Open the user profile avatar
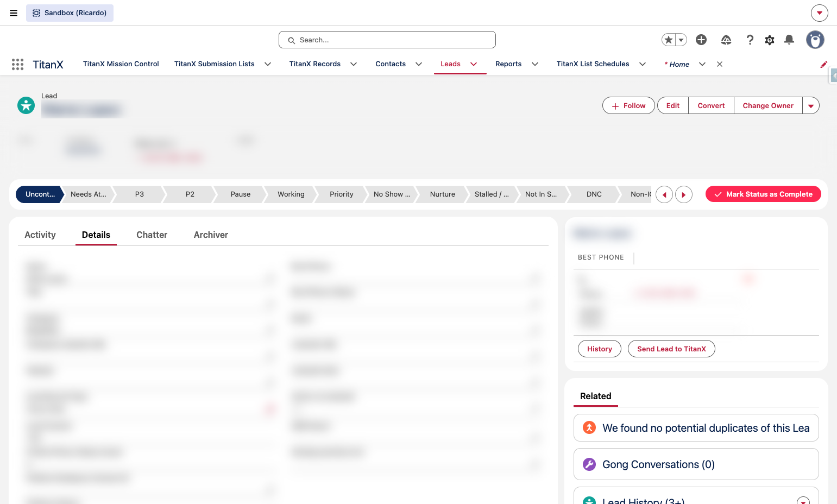Screen dimensions: 837x504 [815, 40]
